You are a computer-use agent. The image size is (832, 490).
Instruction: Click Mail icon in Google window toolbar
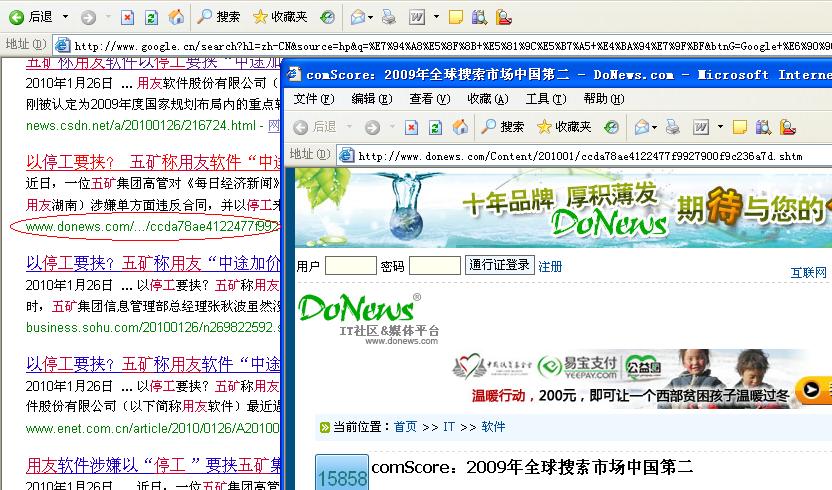[x=358, y=18]
